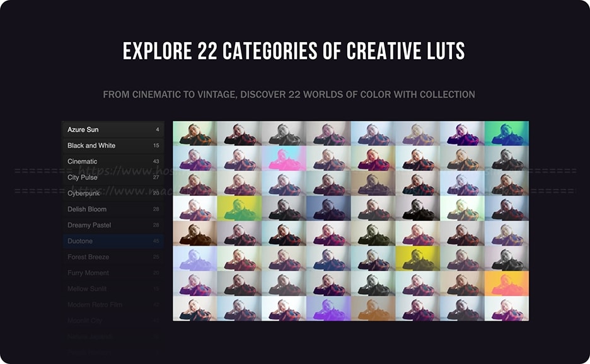590x364 pixels.
Task: Open the Modern Retro Film category
Action: (x=113, y=305)
